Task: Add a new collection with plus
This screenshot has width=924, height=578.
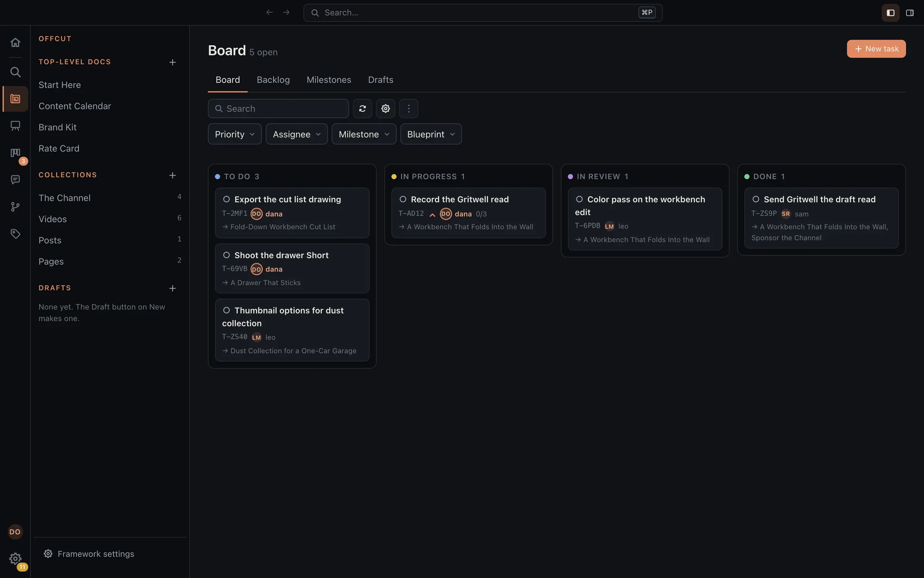Action: (x=172, y=175)
